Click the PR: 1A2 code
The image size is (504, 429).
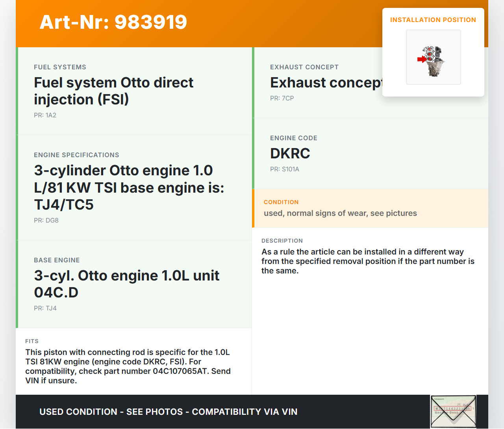(x=45, y=115)
